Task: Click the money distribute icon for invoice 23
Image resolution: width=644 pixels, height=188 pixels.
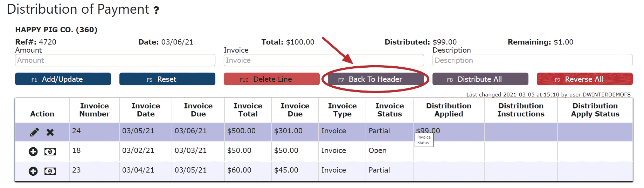Action: 50,171
